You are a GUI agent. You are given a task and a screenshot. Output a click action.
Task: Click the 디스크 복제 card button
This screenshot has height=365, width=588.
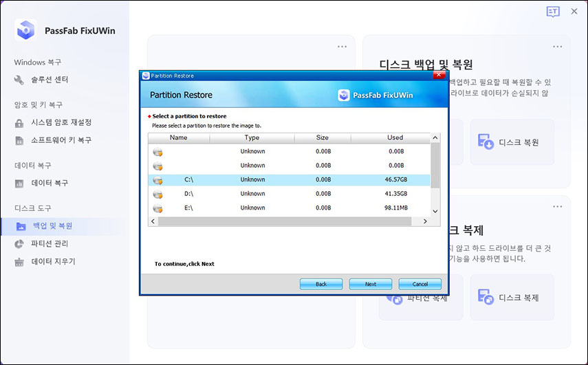[x=512, y=298]
